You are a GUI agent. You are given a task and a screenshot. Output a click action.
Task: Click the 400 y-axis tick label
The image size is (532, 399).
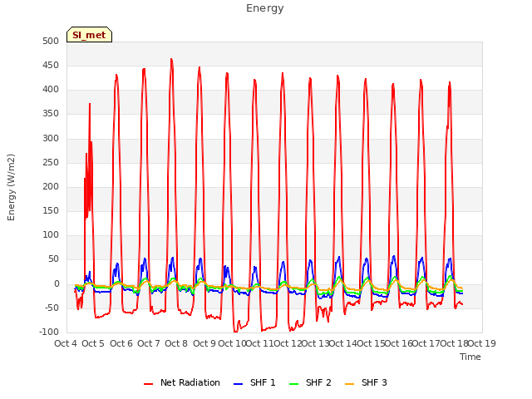click(51, 90)
